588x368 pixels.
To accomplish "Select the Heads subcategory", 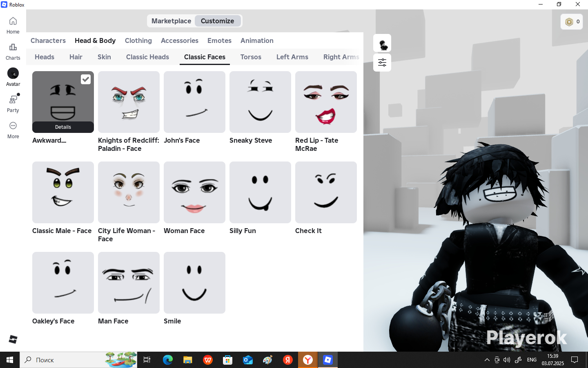I will coord(45,57).
